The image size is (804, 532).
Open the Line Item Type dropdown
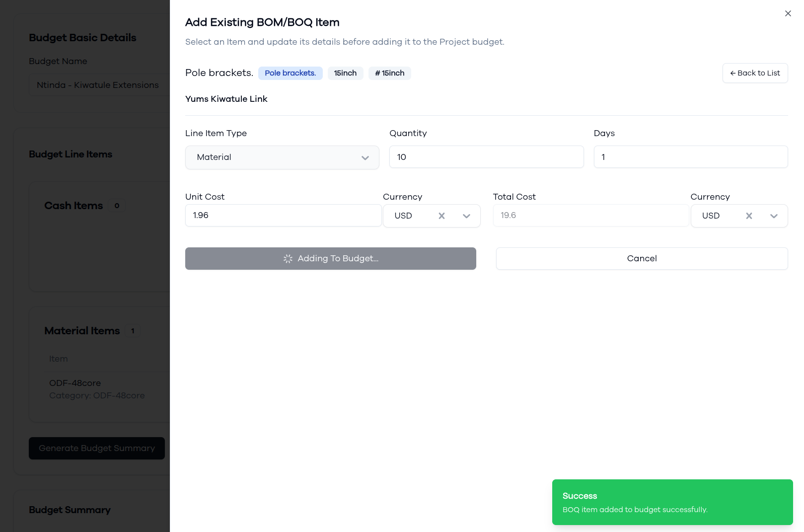coord(282,157)
